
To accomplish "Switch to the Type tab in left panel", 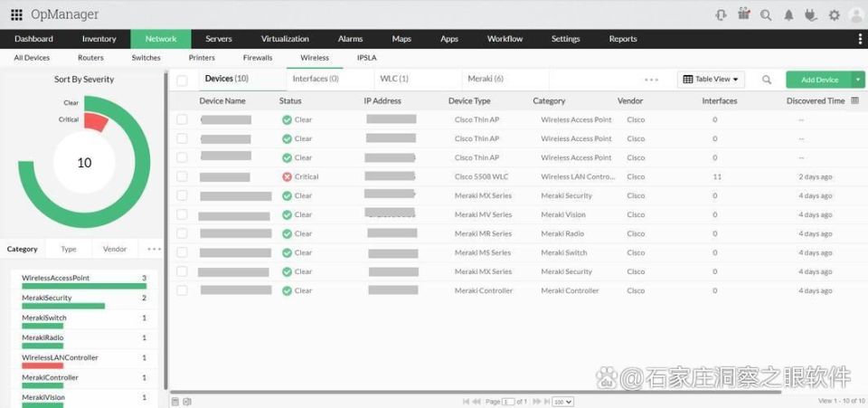I will 69,249.
